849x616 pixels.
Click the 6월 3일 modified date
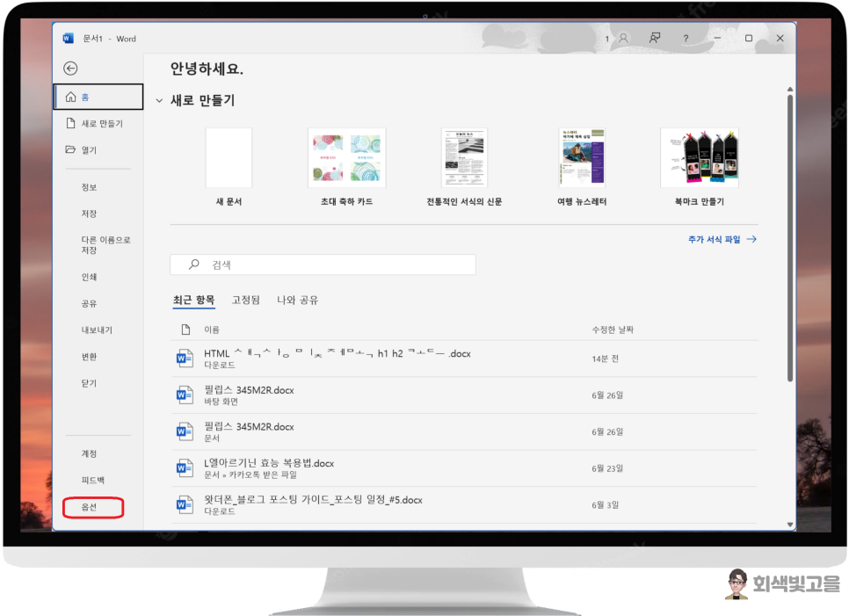[x=605, y=505]
